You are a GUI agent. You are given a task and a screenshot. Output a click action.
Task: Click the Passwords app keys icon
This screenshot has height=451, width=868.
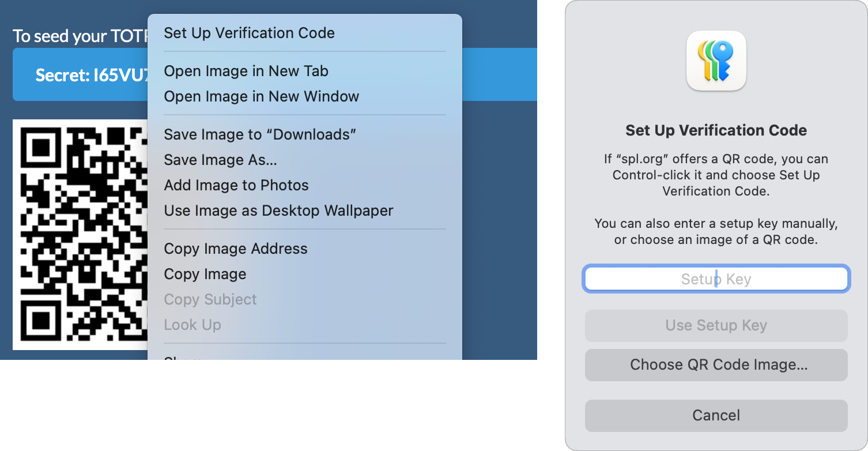point(716,61)
